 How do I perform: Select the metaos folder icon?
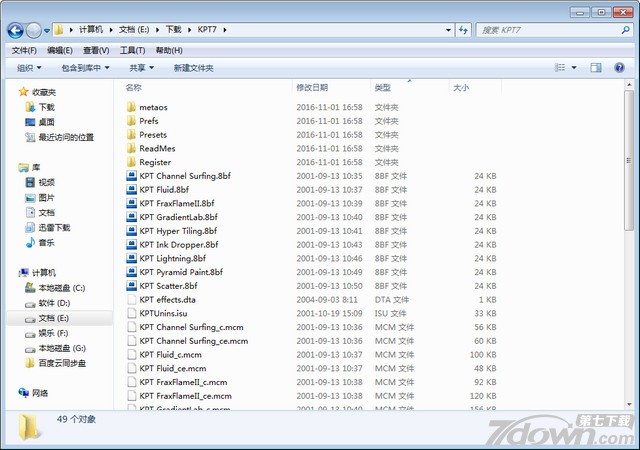pyautogui.click(x=131, y=107)
